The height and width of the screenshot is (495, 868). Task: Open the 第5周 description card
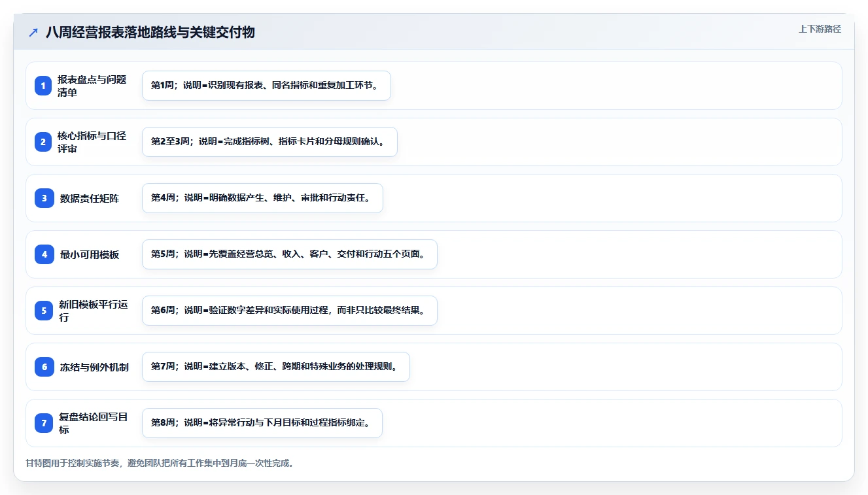[x=289, y=254]
